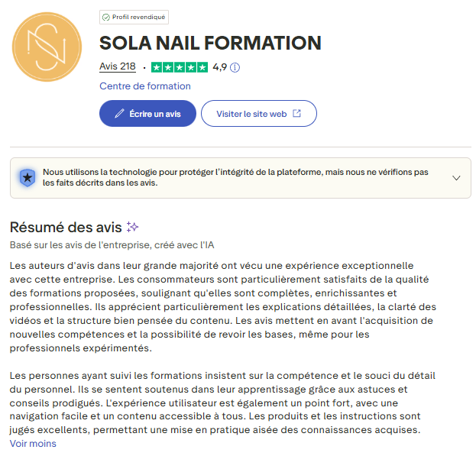Click the Résumé des avis heading

coord(65,227)
